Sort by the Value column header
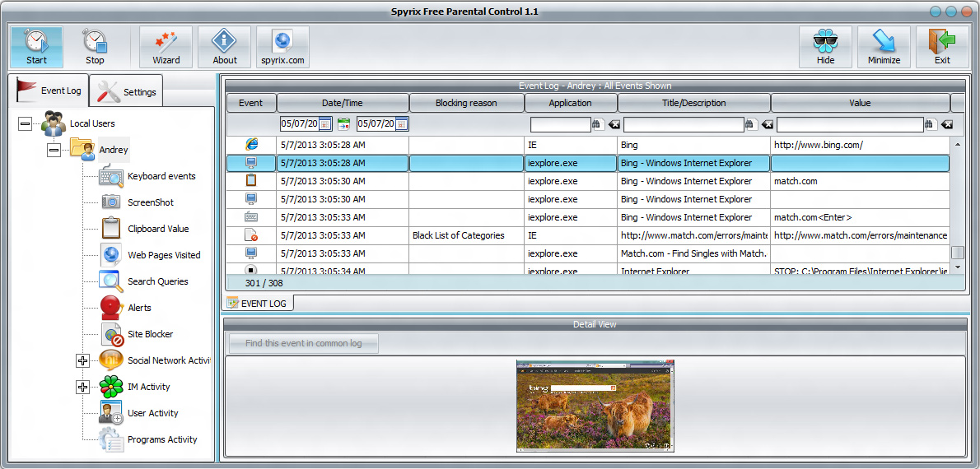Viewport: 980px width, 469px height. coord(860,103)
